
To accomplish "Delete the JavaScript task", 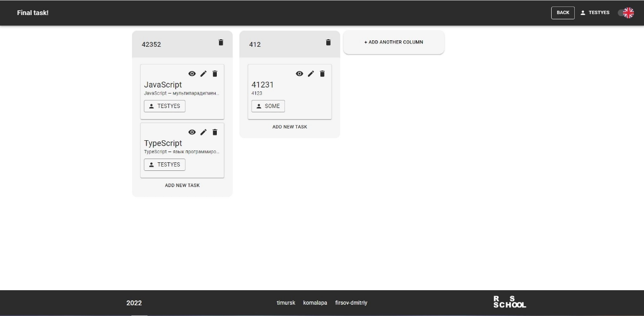I will [x=215, y=74].
